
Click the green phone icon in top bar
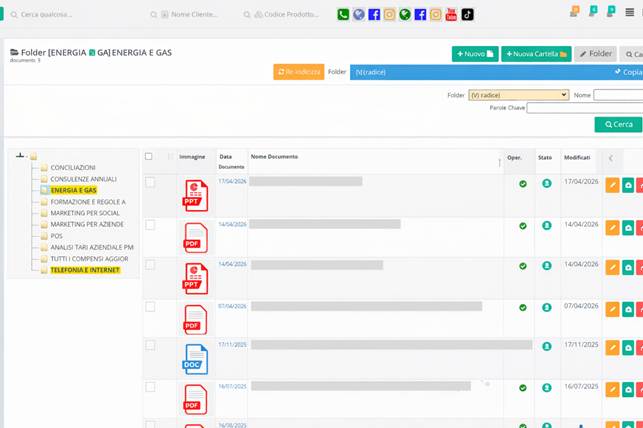343,15
